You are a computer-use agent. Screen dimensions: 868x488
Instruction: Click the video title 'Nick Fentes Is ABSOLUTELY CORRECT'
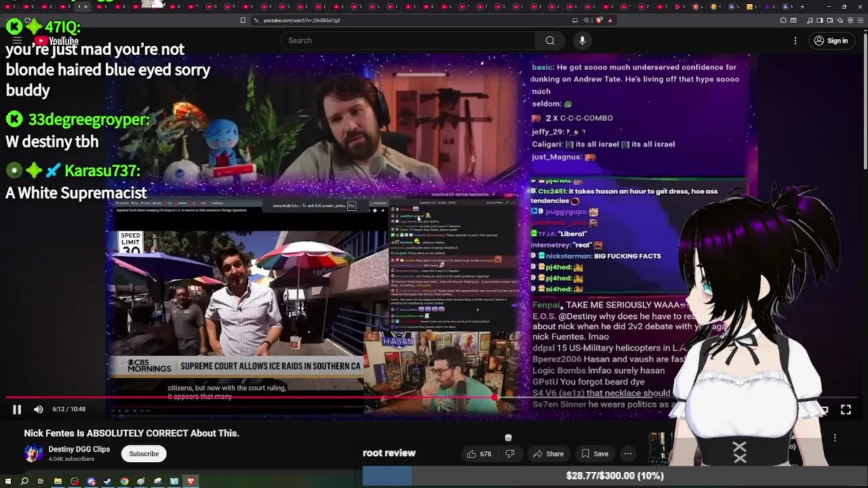pyautogui.click(x=132, y=433)
